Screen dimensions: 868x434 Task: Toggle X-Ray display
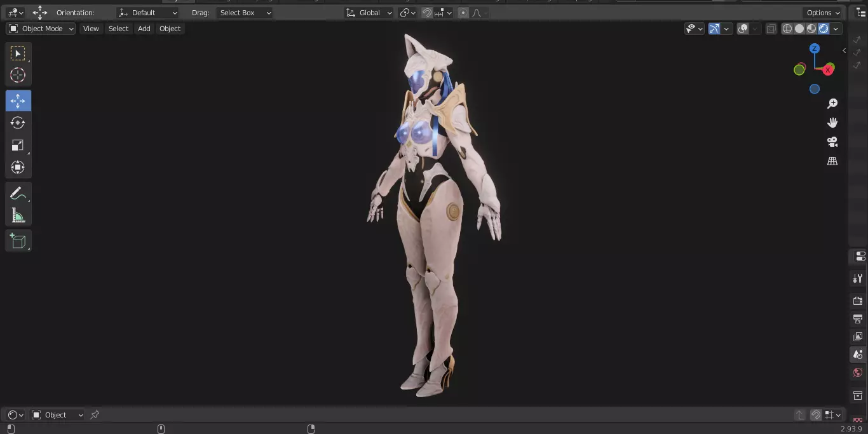[x=771, y=29]
